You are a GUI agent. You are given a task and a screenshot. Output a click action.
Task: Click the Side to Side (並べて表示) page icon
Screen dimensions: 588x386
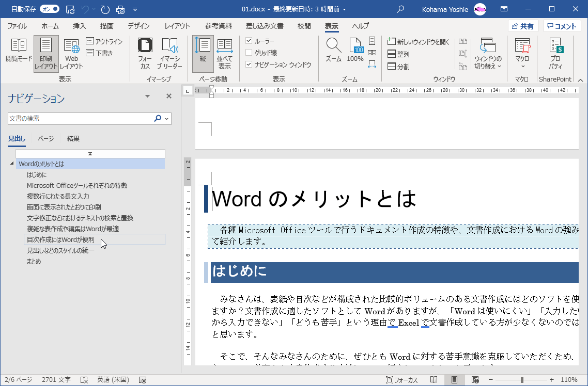[x=224, y=53]
